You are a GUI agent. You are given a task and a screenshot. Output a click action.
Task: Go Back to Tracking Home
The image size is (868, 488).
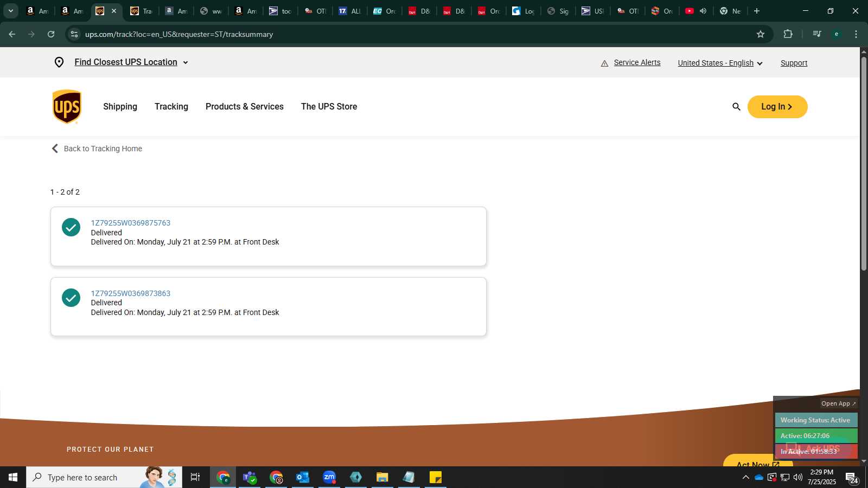pyautogui.click(x=103, y=149)
